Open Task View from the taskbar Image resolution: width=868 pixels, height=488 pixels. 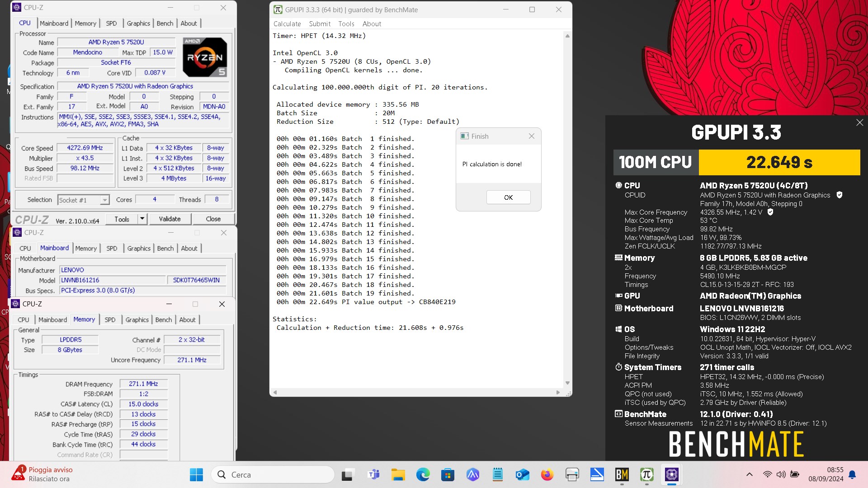pyautogui.click(x=347, y=475)
